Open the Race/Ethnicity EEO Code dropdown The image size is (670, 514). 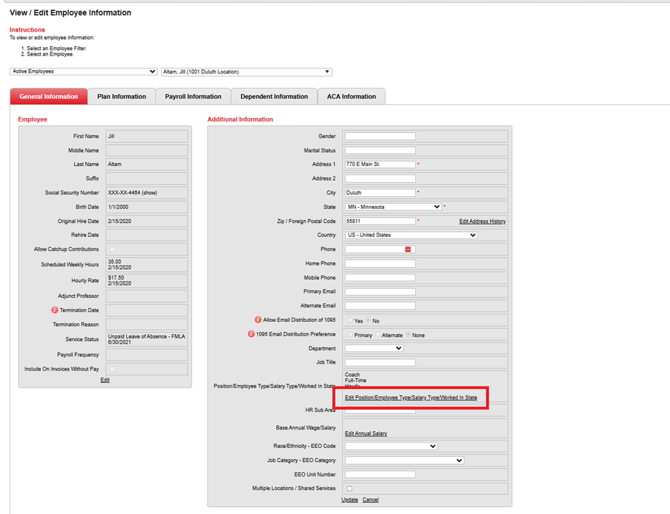tap(391, 446)
